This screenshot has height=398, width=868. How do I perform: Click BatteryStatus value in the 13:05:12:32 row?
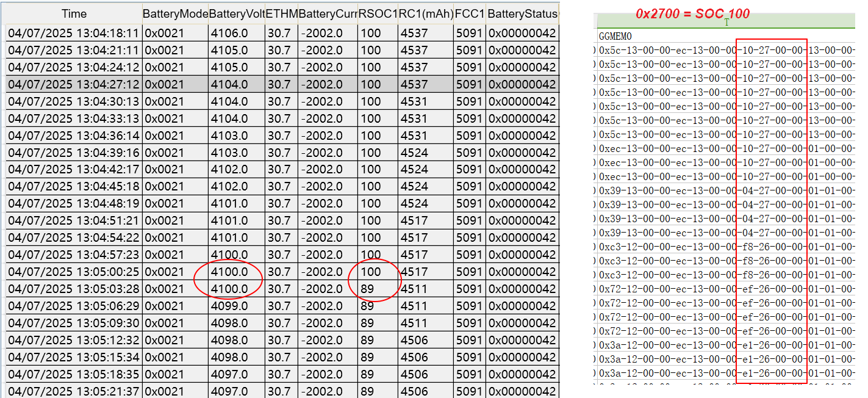[522, 340]
